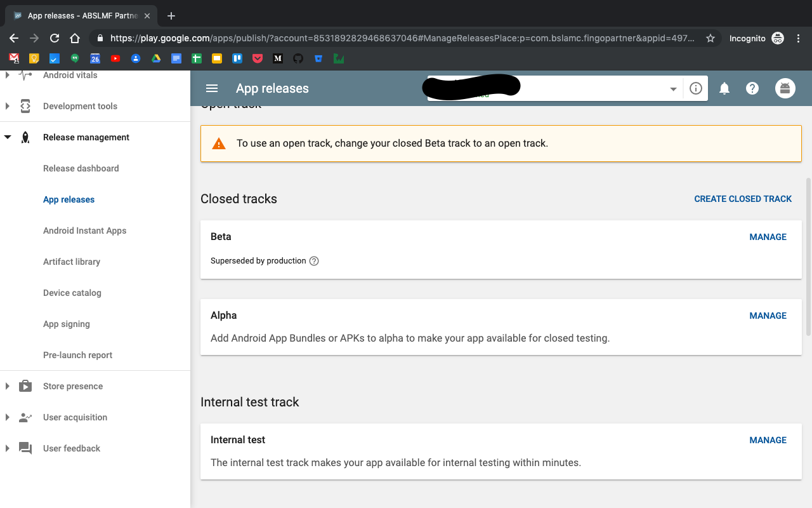
Task: Expand the User acquisition section
Action: point(7,417)
